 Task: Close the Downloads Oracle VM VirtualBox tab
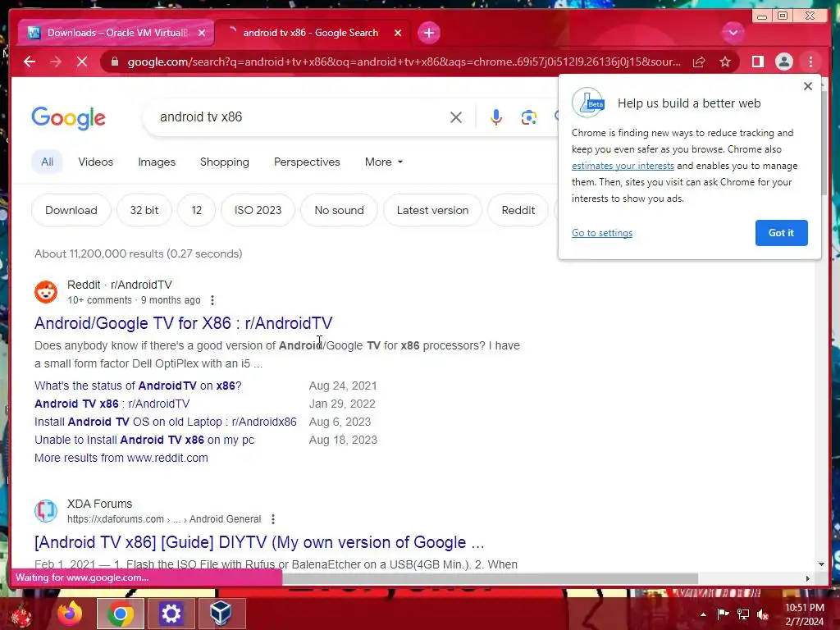(202, 33)
